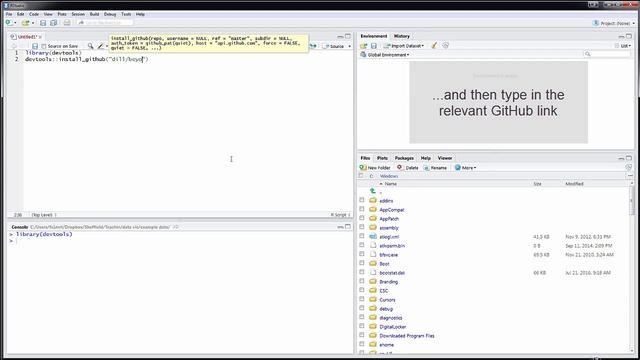
Task: Maximize the Environment pane
Action: pos(629,36)
